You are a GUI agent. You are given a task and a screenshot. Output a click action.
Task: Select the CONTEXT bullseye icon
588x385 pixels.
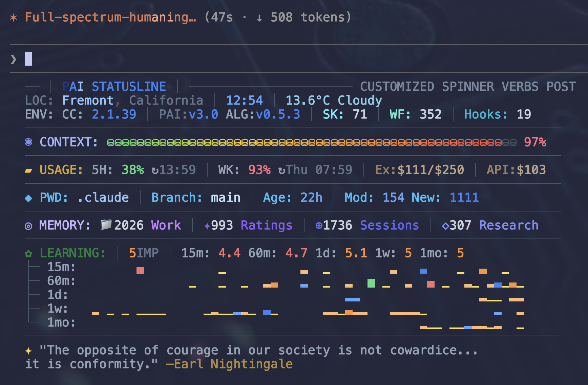tap(28, 142)
